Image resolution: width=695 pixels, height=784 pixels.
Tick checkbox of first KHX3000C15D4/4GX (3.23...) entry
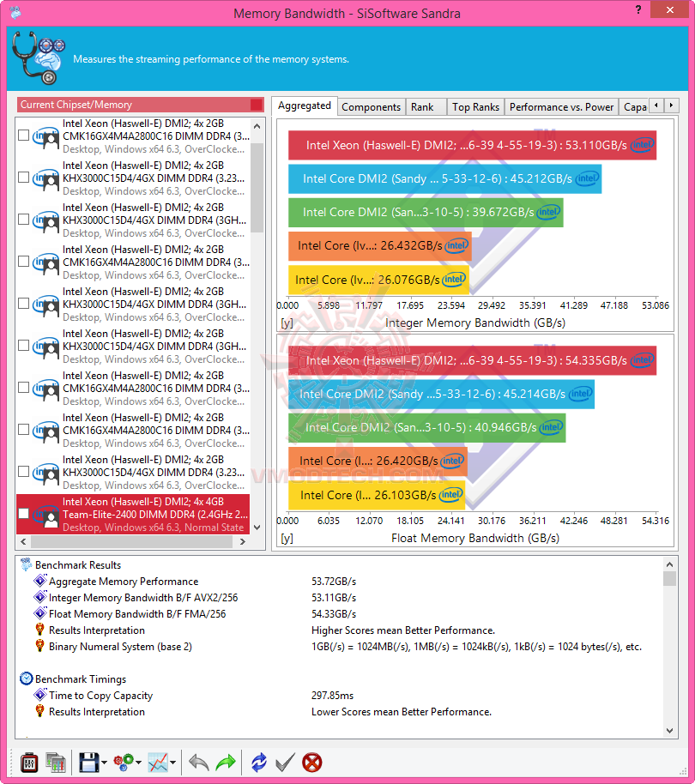coord(23,178)
